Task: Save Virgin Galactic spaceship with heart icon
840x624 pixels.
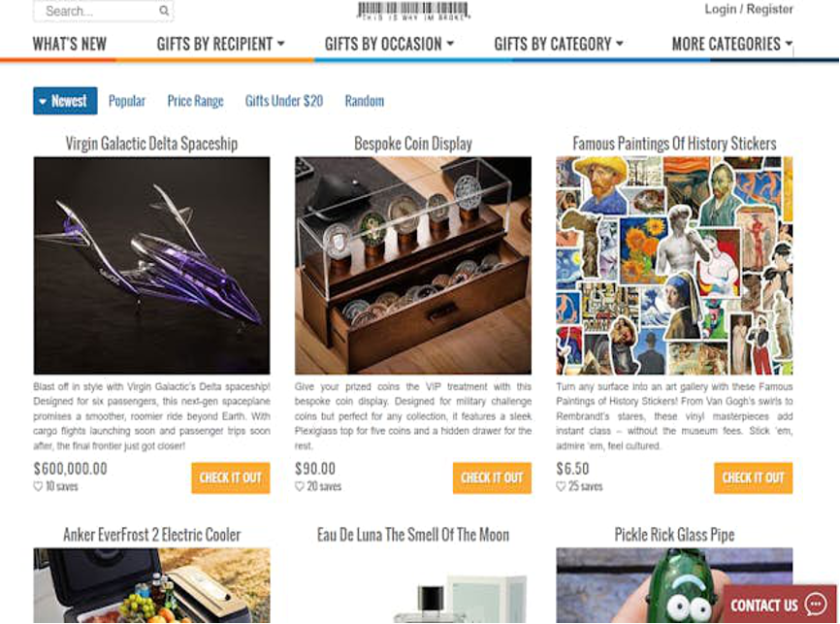Action: pos(38,487)
